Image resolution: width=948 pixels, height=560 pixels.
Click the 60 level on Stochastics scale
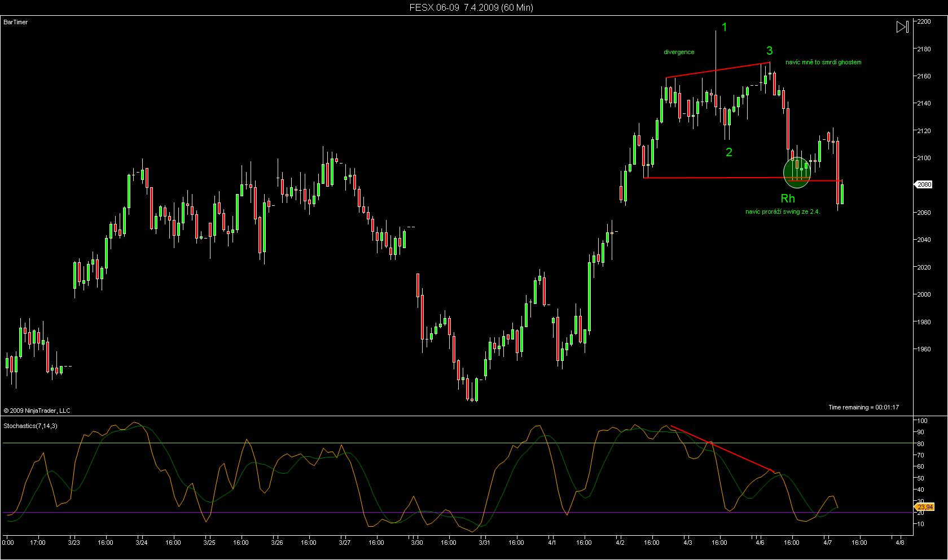click(x=921, y=466)
